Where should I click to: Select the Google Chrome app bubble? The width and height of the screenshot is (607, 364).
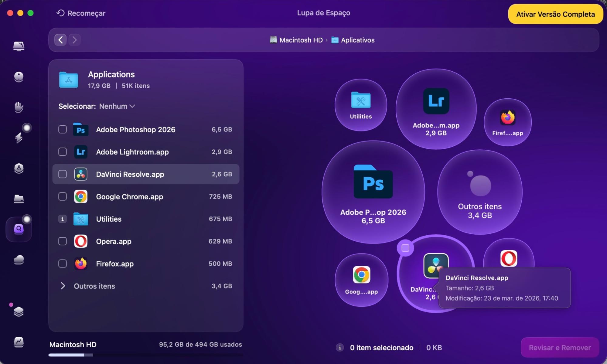click(x=361, y=280)
